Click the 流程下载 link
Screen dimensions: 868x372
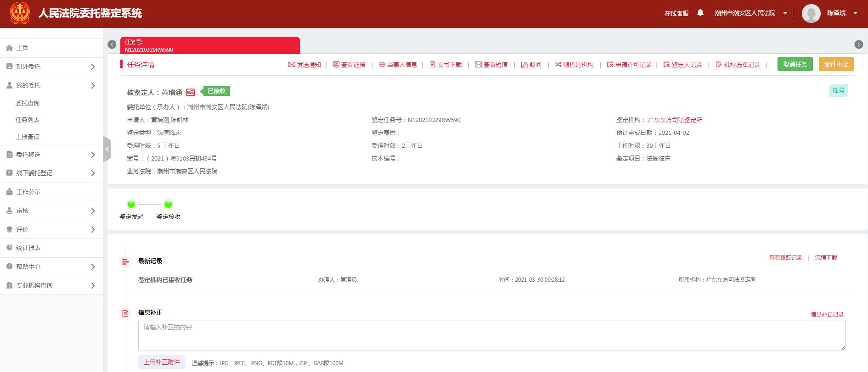826,258
